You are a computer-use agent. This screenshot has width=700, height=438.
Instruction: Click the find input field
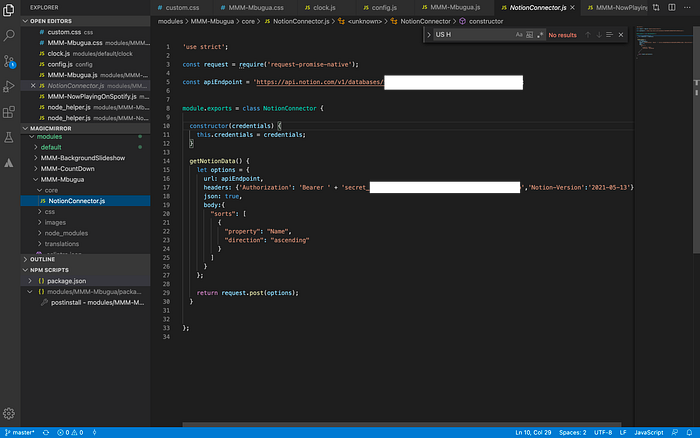click(x=473, y=35)
